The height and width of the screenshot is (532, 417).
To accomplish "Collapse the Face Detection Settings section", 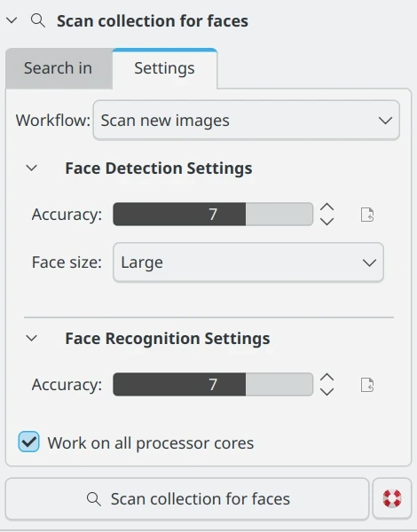I will click(x=32, y=168).
